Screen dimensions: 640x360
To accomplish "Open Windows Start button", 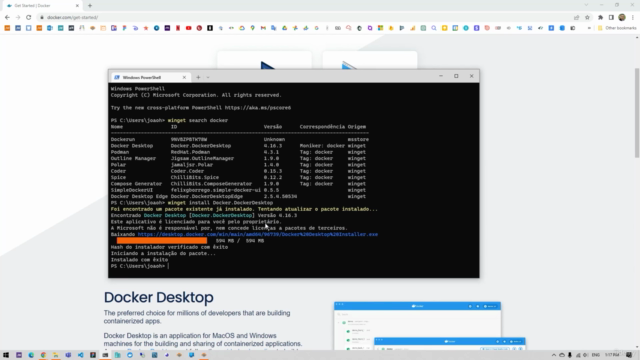I will tap(6, 355).
